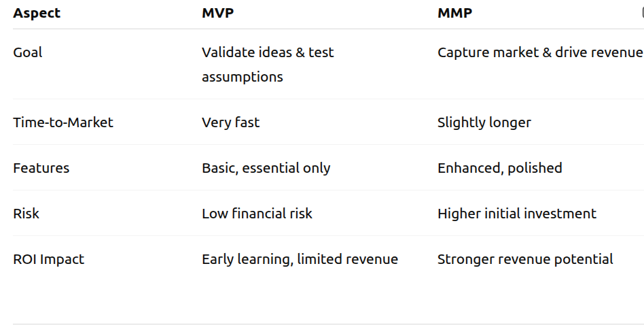
Task: Select the Features row label
Action: [41, 168]
